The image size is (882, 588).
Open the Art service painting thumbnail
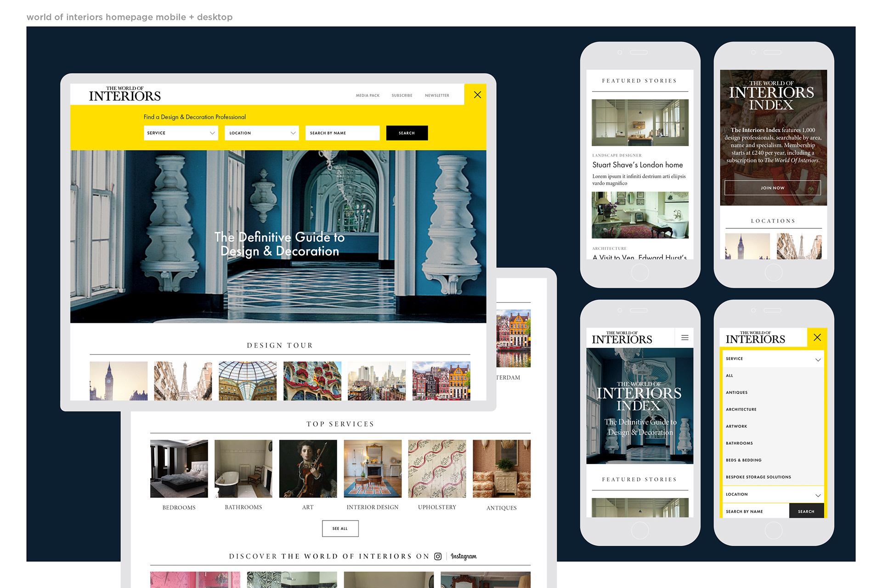coord(308,469)
